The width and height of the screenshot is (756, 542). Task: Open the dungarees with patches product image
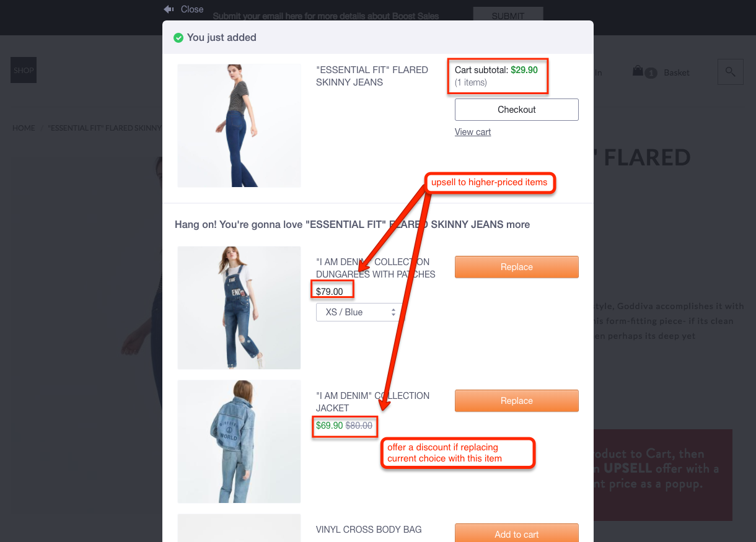[x=239, y=308]
